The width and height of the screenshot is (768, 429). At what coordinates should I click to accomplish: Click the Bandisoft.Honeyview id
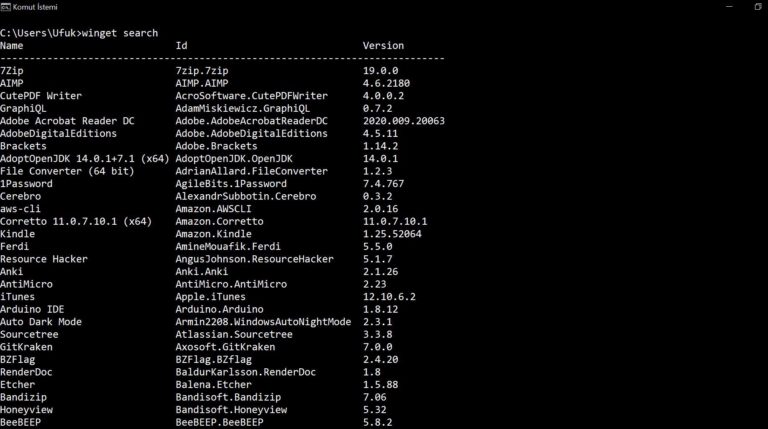[x=231, y=410]
